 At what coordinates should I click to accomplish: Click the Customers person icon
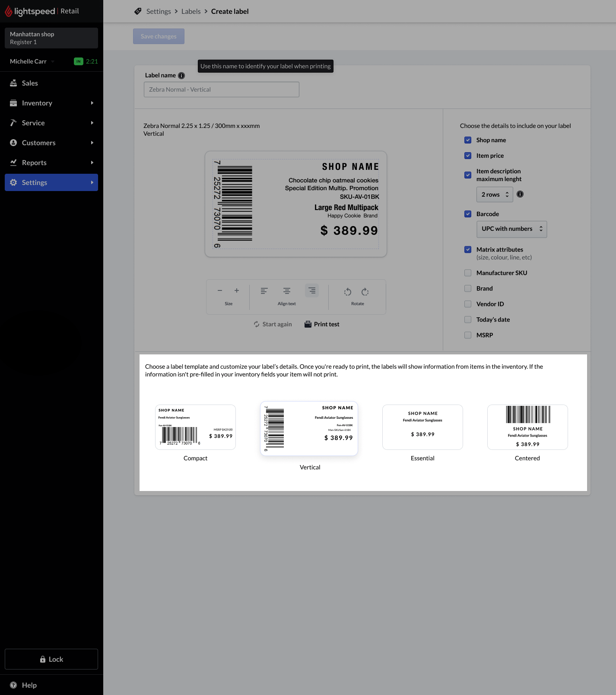pos(13,143)
